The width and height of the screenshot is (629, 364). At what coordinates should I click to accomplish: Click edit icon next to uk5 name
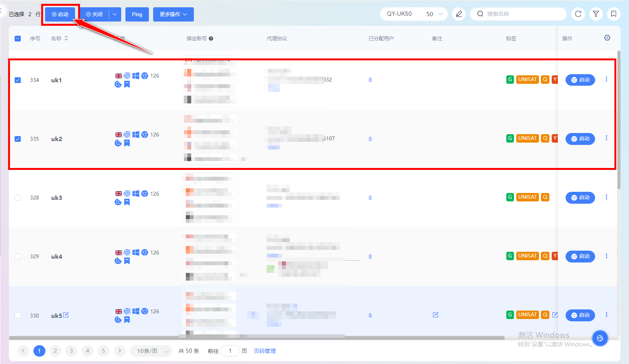point(66,315)
